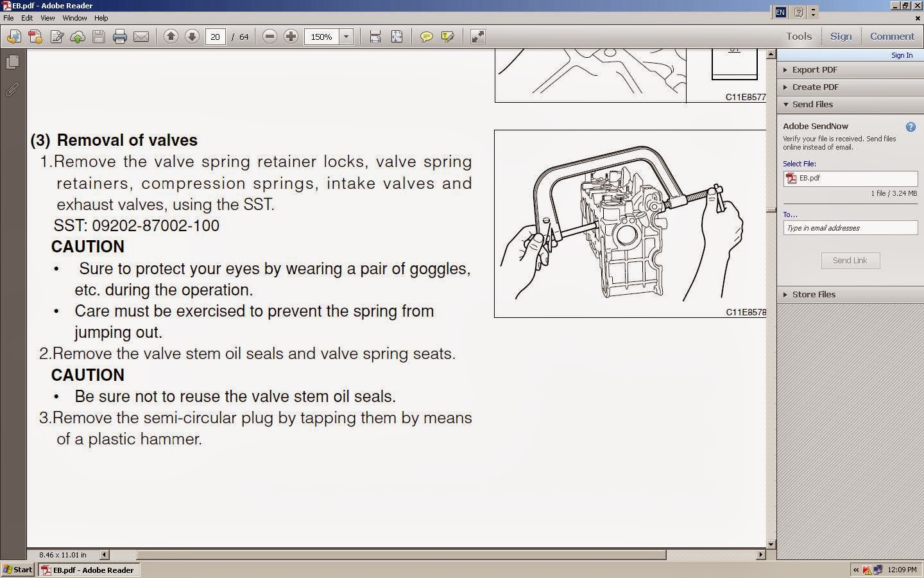Open the Edit menu
Screen dimensions: 924x578
tap(27, 18)
